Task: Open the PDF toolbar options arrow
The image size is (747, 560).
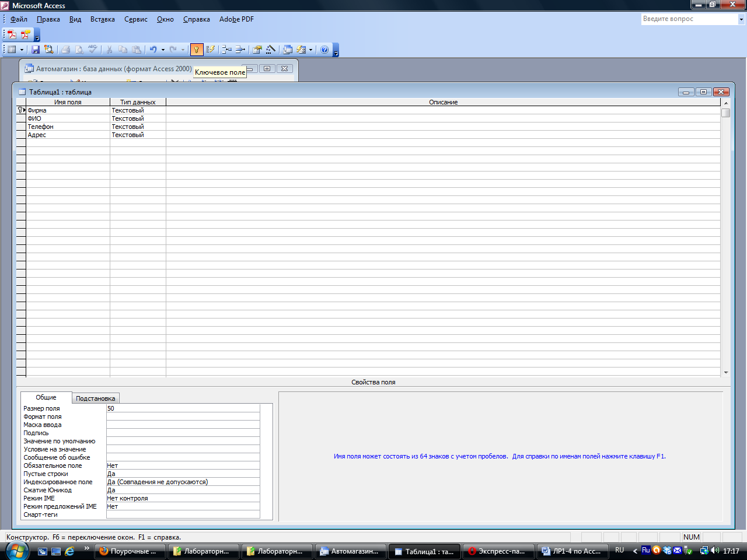Action: pos(37,36)
